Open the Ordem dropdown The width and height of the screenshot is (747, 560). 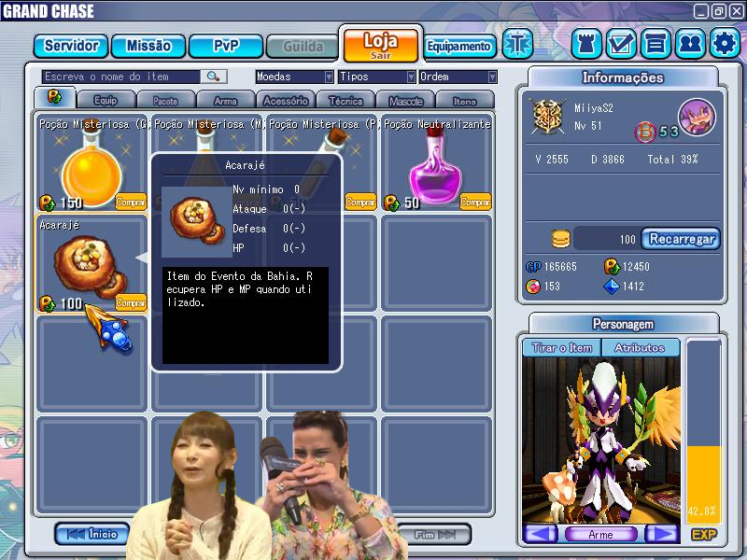click(458, 77)
